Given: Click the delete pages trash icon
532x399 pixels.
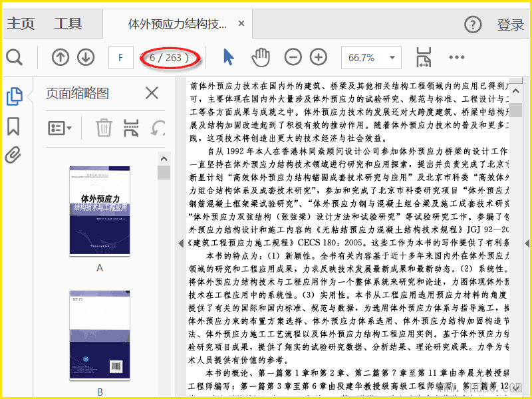Looking at the screenshot, I should coord(104,128).
